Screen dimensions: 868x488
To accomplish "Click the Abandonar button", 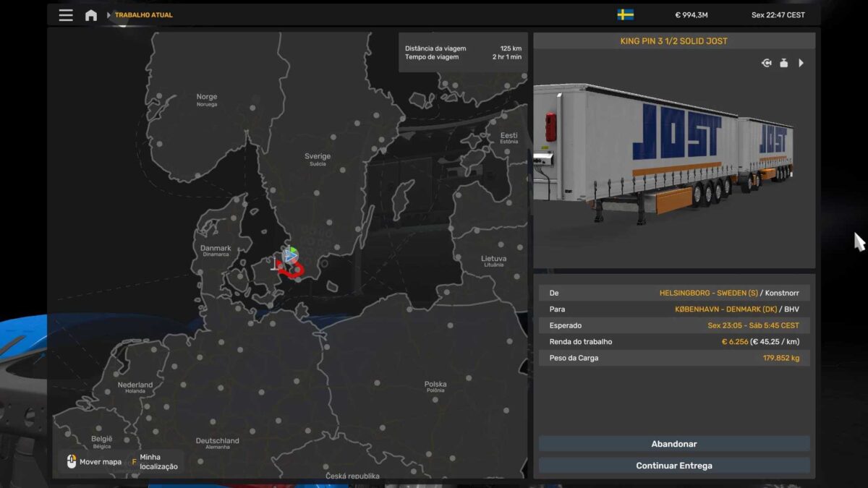I will (x=673, y=444).
